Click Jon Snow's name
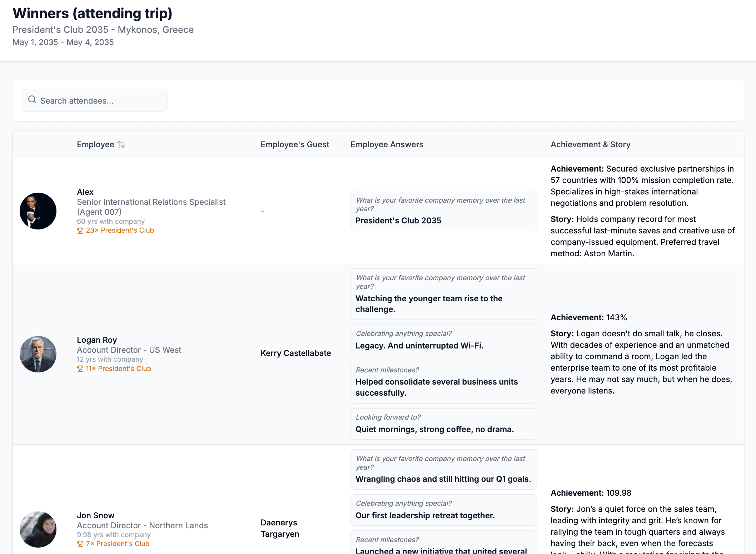Image resolution: width=756 pixels, height=554 pixels. click(x=95, y=515)
